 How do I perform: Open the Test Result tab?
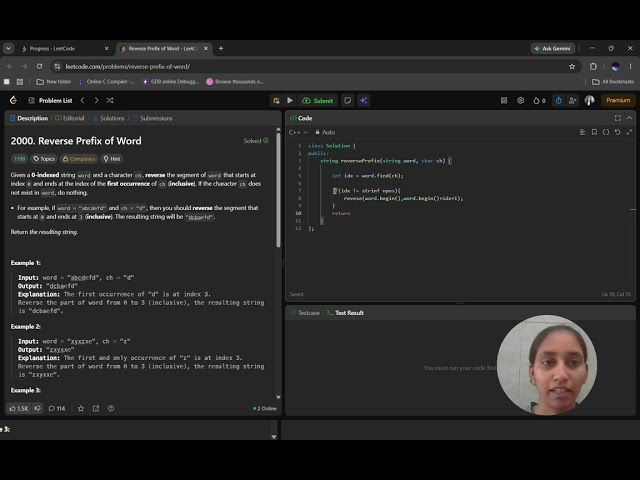coord(345,313)
